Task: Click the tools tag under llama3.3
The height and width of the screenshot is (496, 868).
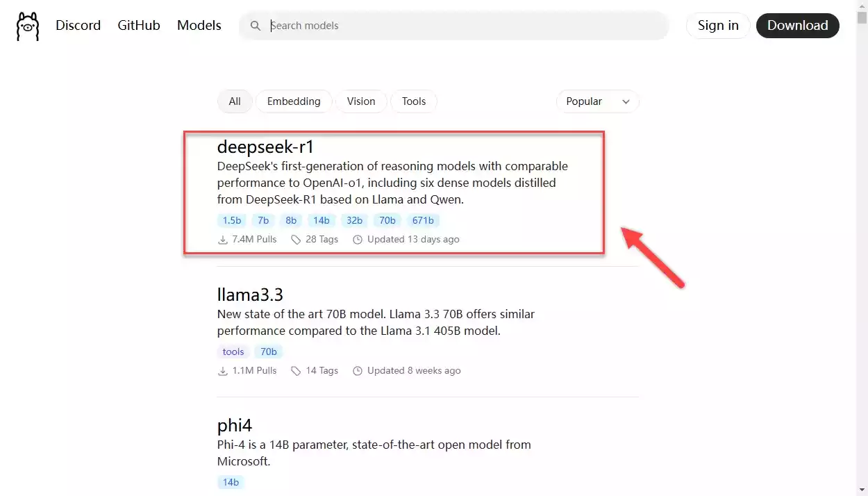Action: pos(233,352)
